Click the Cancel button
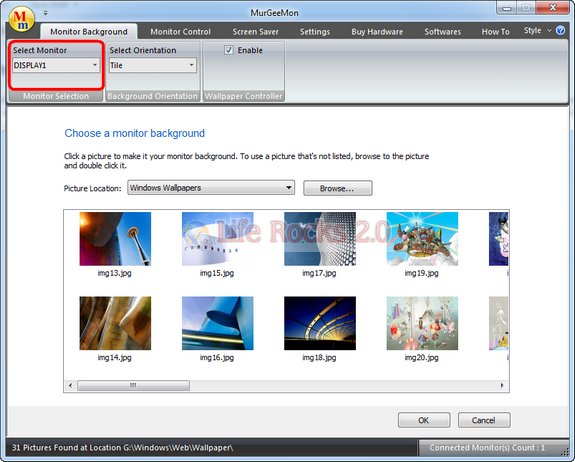 click(x=484, y=420)
